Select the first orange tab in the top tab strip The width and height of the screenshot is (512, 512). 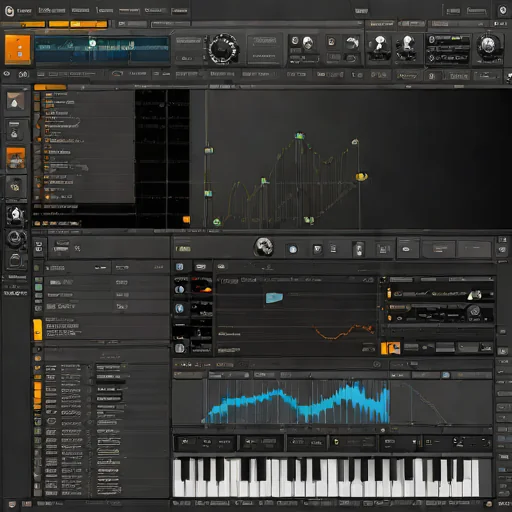pos(23,24)
